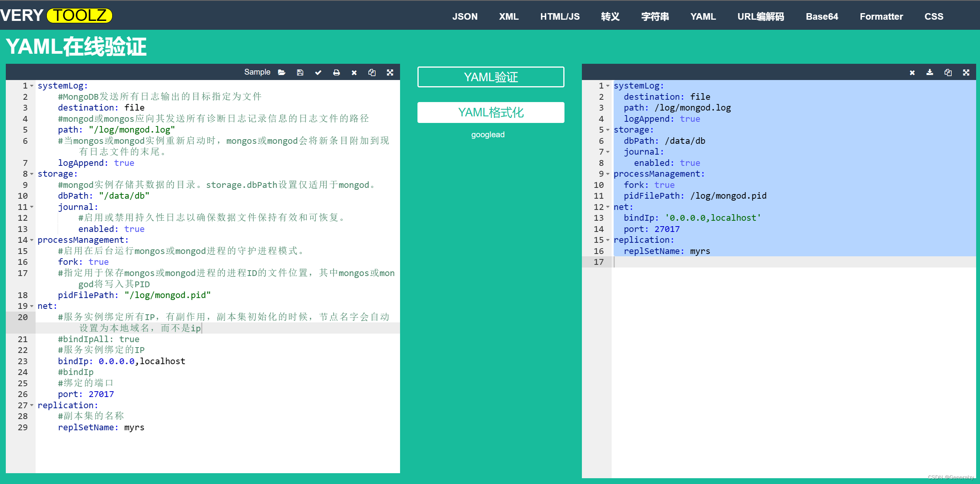Click '#bindIpAll: true' comment line
This screenshot has height=484, width=980.
tap(99, 339)
